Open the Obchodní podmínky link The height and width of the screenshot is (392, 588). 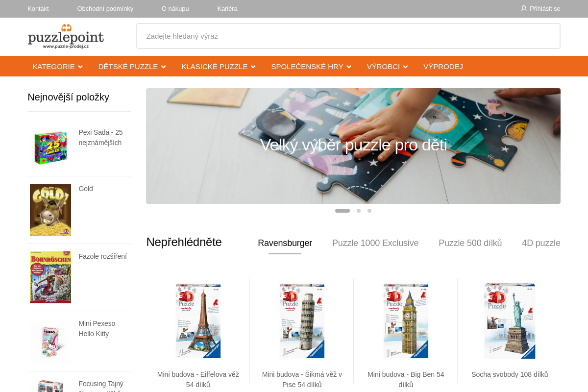105,8
